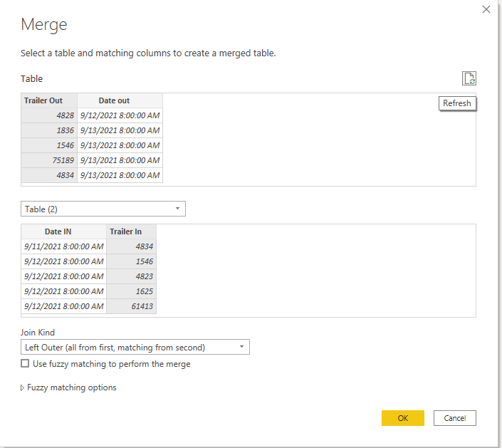Confirm merge with OK button
The image size is (502, 448).
pos(403,418)
